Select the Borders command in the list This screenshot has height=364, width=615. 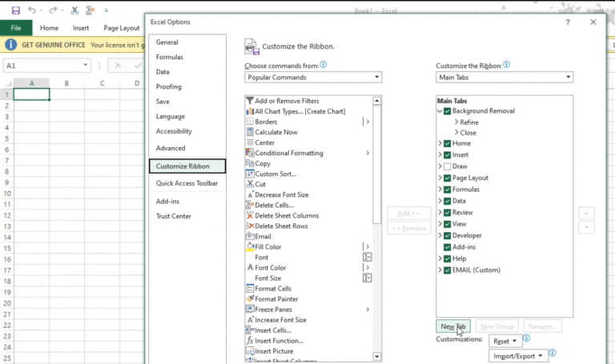pos(308,122)
